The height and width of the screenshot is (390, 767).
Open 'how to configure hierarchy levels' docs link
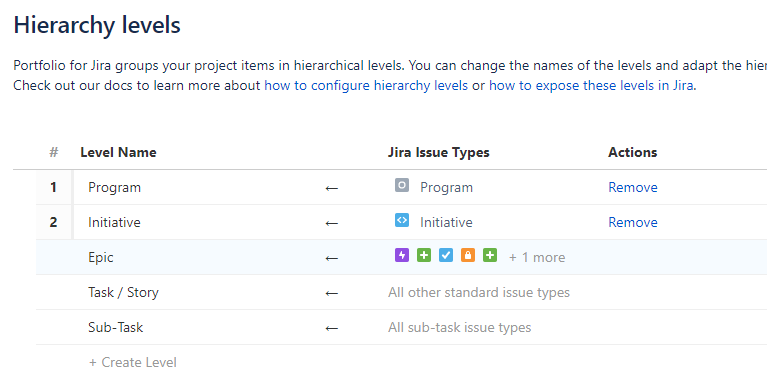point(366,85)
